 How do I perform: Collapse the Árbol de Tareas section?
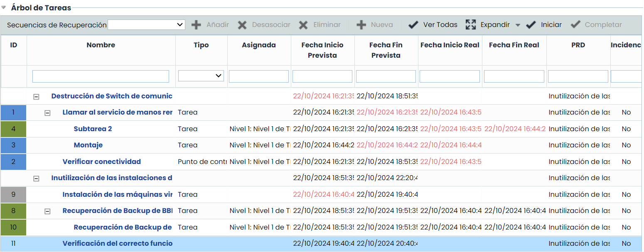pos(4,7)
